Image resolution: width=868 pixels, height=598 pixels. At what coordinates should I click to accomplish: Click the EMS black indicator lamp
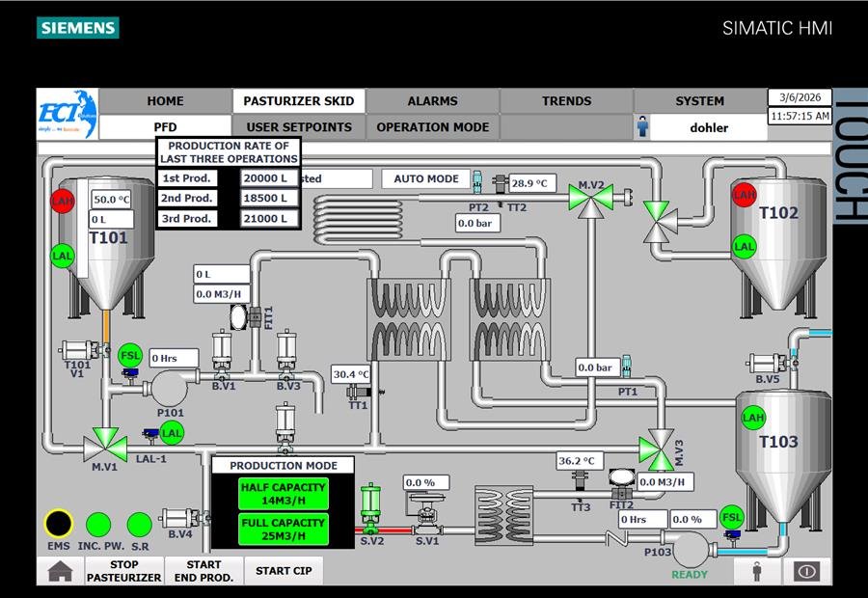click(x=58, y=523)
